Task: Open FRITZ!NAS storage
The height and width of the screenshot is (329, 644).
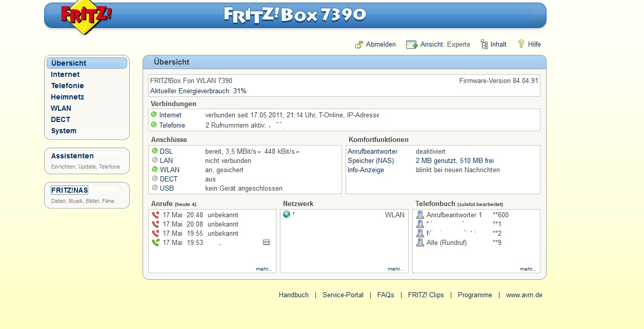Action: click(69, 190)
